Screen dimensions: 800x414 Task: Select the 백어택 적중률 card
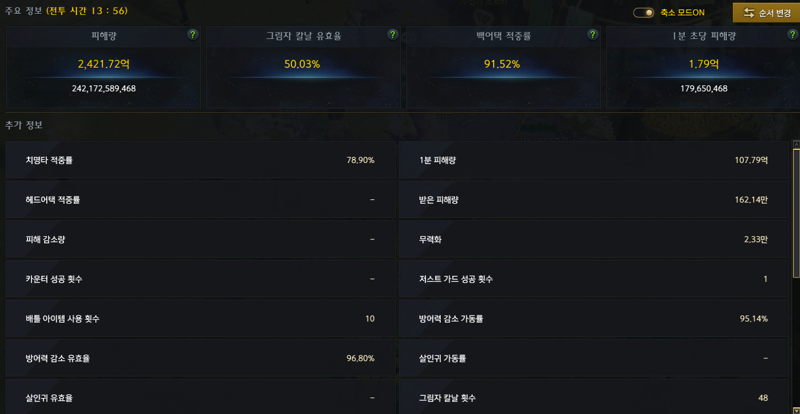click(503, 67)
